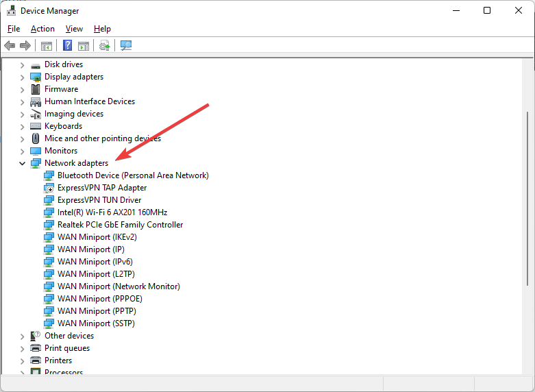Maximize the Device Manager window
This screenshot has width=535, height=392.
487,10
